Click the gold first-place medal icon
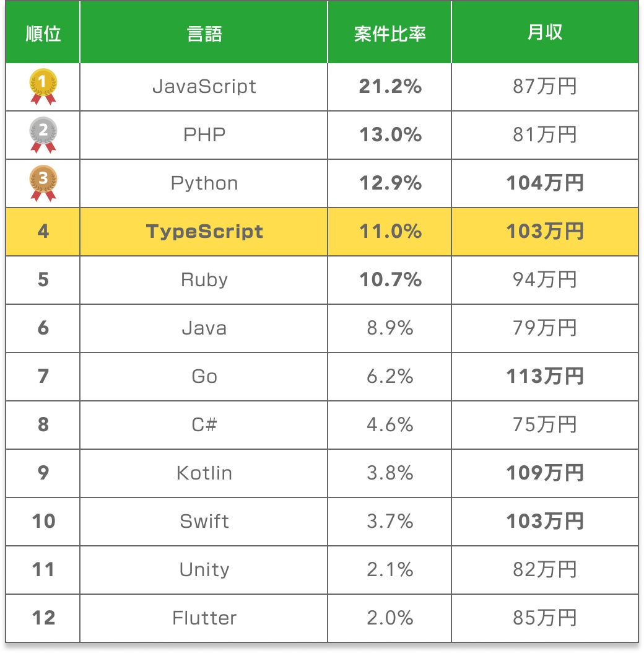 click(43, 85)
